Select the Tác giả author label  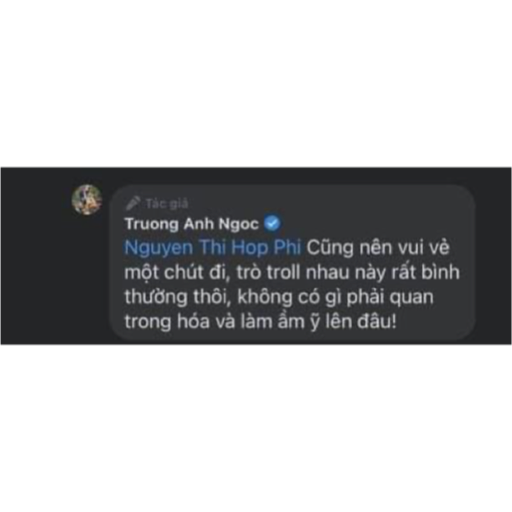[x=167, y=203]
